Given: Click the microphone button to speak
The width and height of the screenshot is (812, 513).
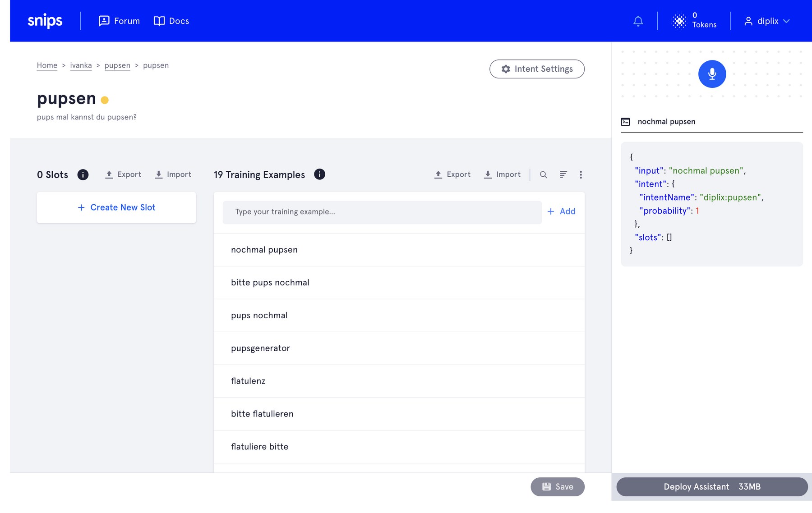Looking at the screenshot, I should [x=712, y=74].
